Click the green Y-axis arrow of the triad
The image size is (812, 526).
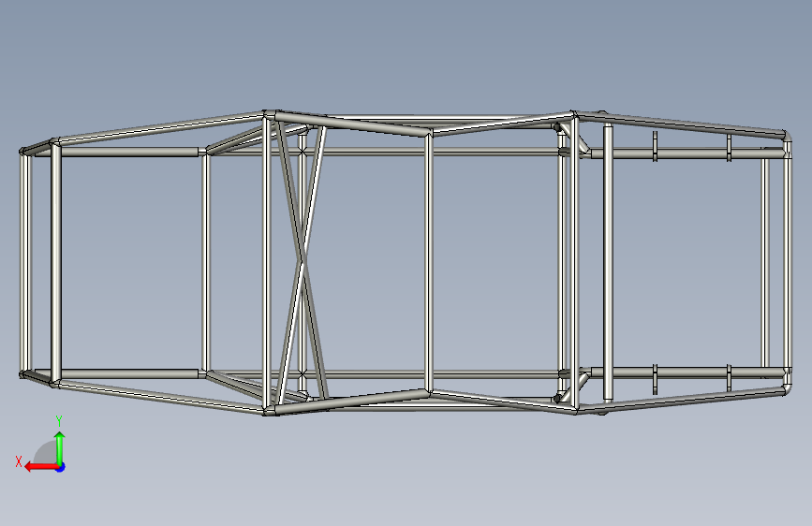[x=60, y=447]
